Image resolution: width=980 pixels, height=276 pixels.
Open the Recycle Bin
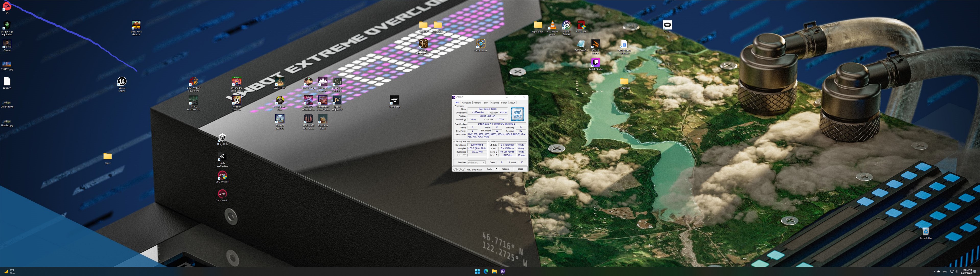coord(926,233)
